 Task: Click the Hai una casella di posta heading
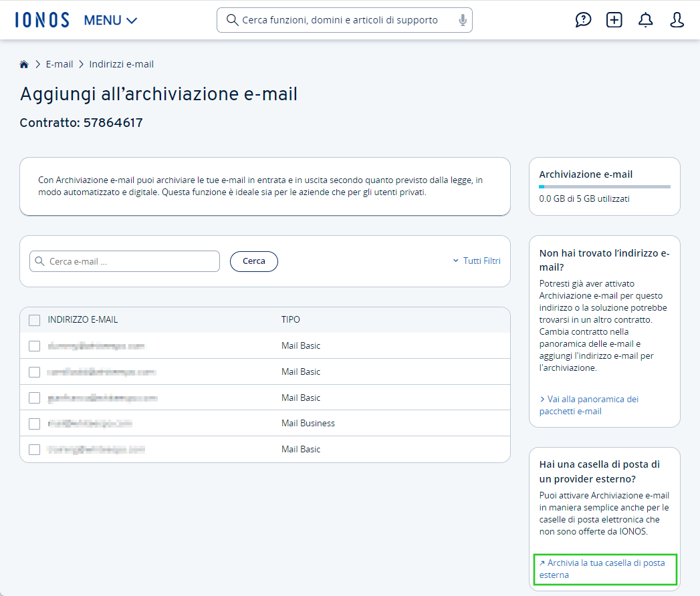(600, 472)
